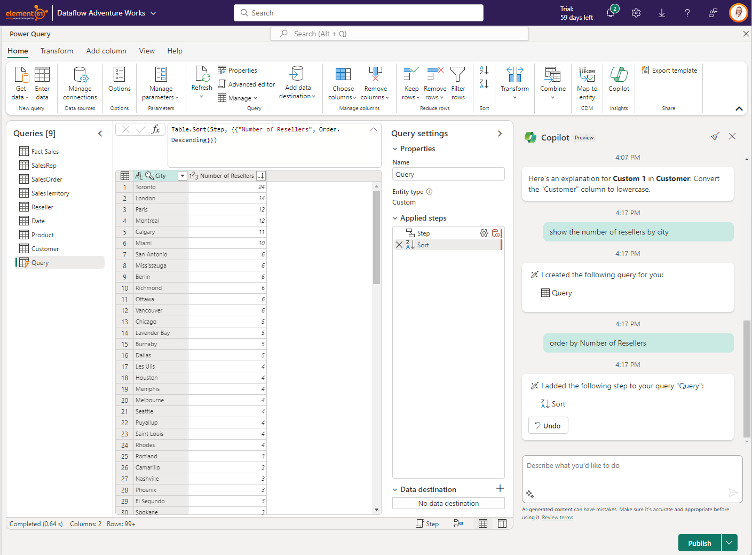Delete the Sort step with the X icon
The image size is (755, 555).
(399, 244)
